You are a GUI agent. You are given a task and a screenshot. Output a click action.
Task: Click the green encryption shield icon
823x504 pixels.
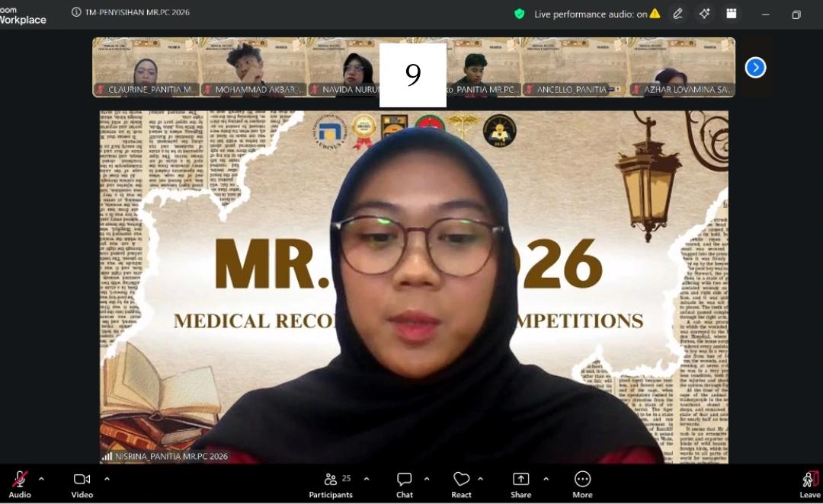[520, 14]
